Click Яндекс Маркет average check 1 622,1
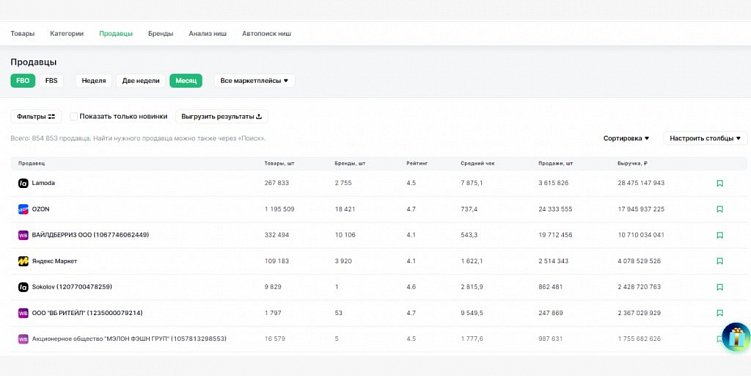Image resolution: width=751 pixels, height=376 pixels. [x=472, y=261]
